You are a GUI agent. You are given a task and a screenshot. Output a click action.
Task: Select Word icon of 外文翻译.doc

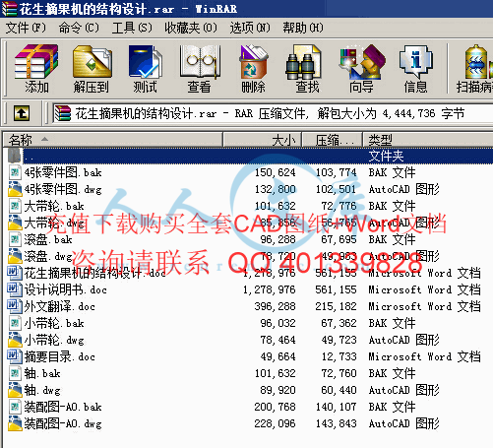coord(15,306)
